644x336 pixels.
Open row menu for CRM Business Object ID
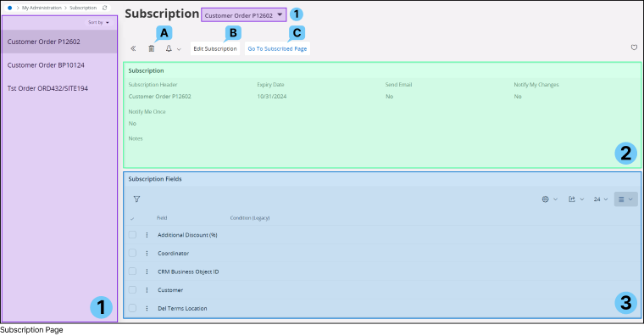(x=147, y=272)
